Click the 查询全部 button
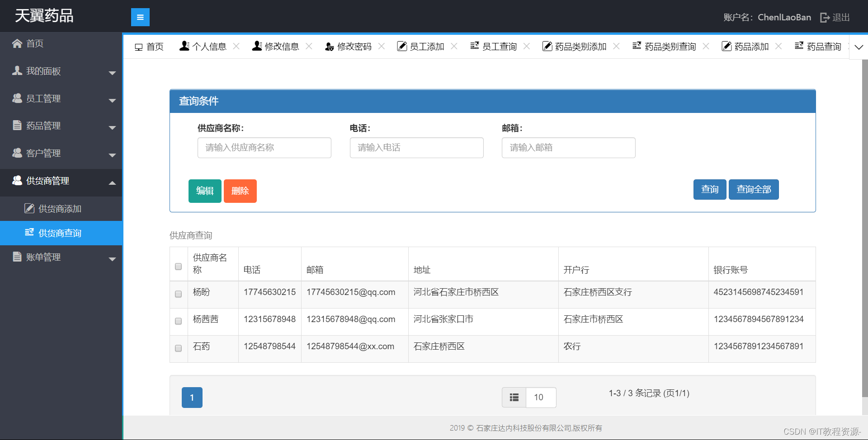The width and height of the screenshot is (868, 440). point(754,189)
